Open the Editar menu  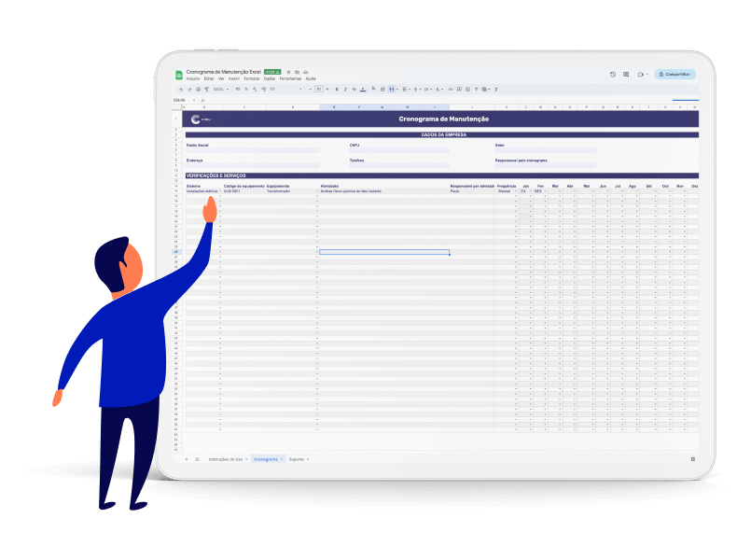click(209, 78)
